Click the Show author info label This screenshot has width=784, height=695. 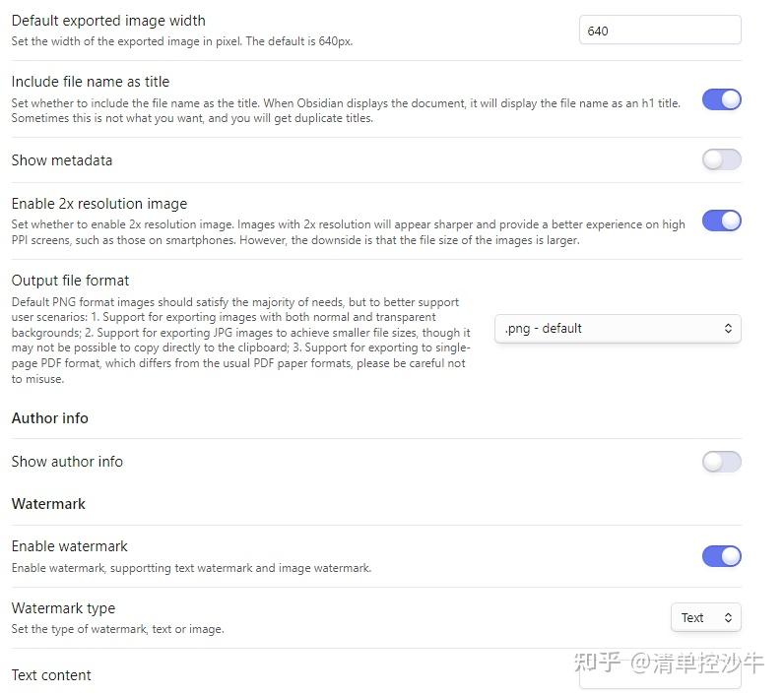(x=67, y=462)
